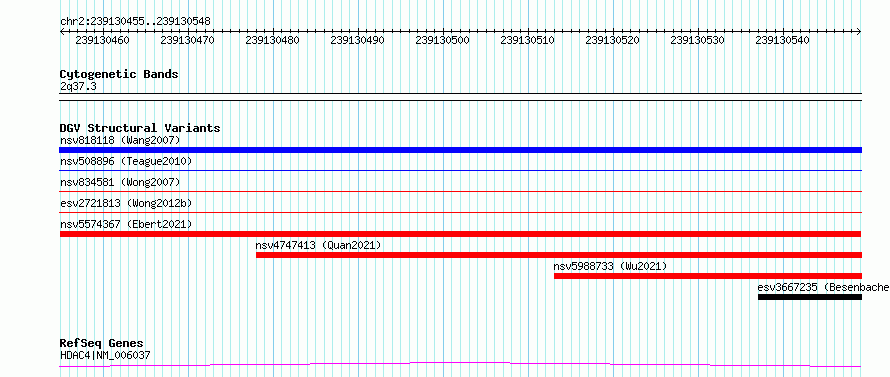The height and width of the screenshot is (377, 890).
Task: Select the black esv3667235 variant bar
Action: point(810,297)
